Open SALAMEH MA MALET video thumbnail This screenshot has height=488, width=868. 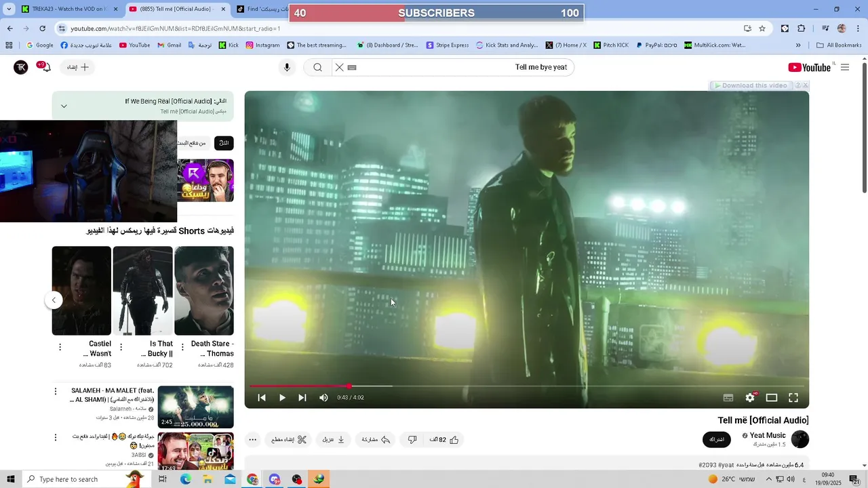(x=195, y=407)
